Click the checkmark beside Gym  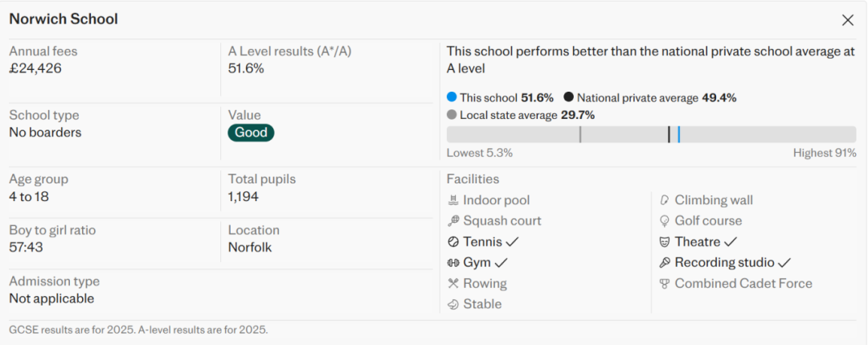pos(502,263)
